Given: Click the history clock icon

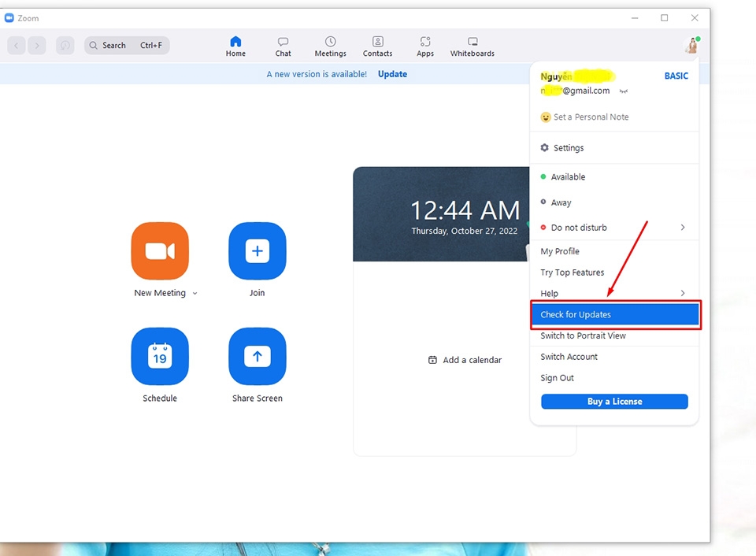Looking at the screenshot, I should click(65, 46).
